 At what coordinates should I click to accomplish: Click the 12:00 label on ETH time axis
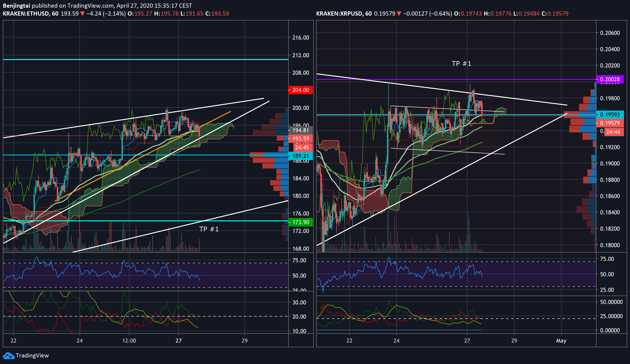(x=129, y=340)
